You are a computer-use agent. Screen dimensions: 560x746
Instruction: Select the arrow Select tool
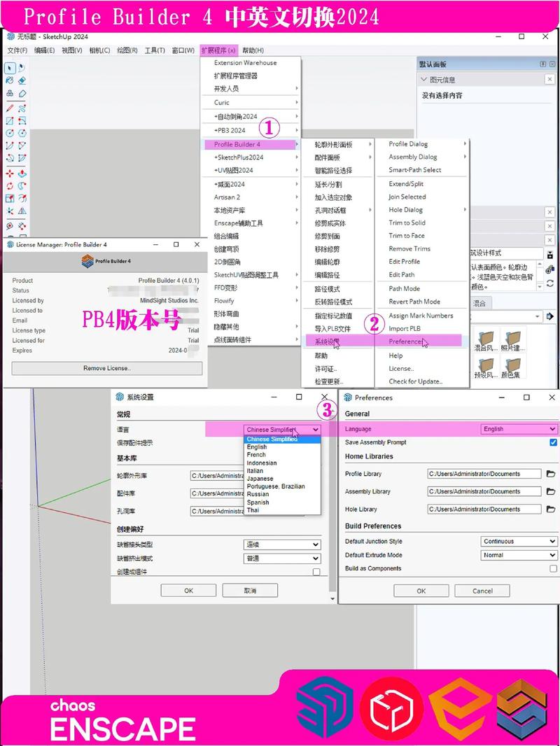tap(10, 68)
